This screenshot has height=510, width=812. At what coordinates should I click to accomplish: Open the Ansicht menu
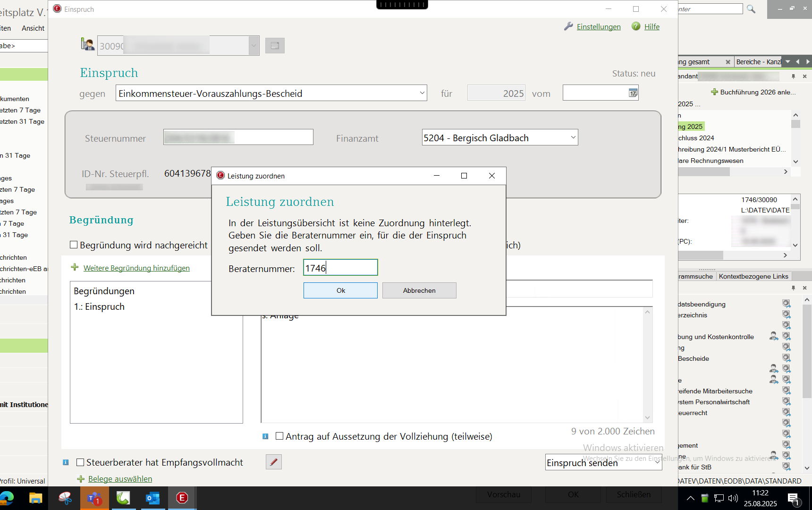33,28
